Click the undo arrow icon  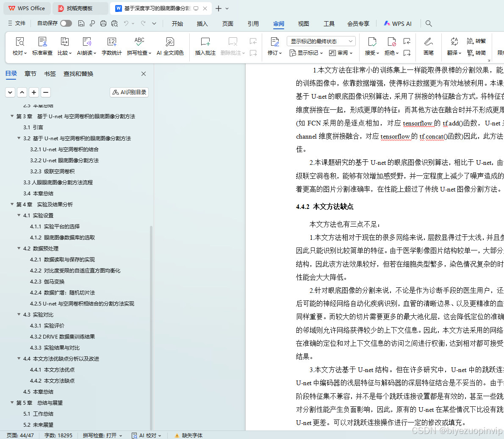(x=126, y=23)
